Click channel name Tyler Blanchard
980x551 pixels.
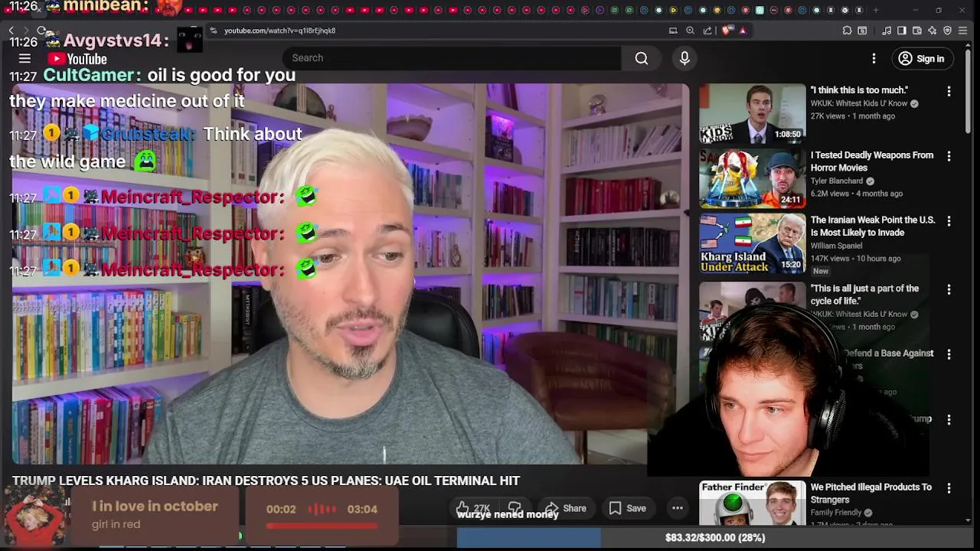(837, 181)
